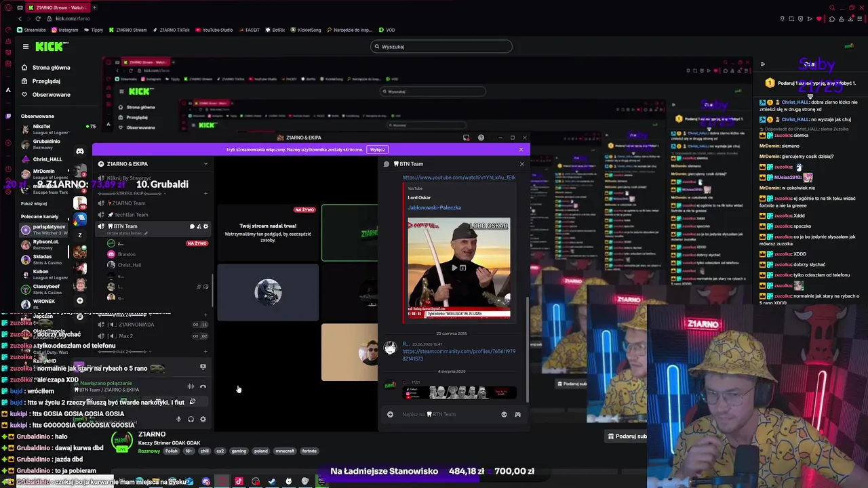
Task: Open Przeglądaj in Kick sidebar
Action: (41, 81)
